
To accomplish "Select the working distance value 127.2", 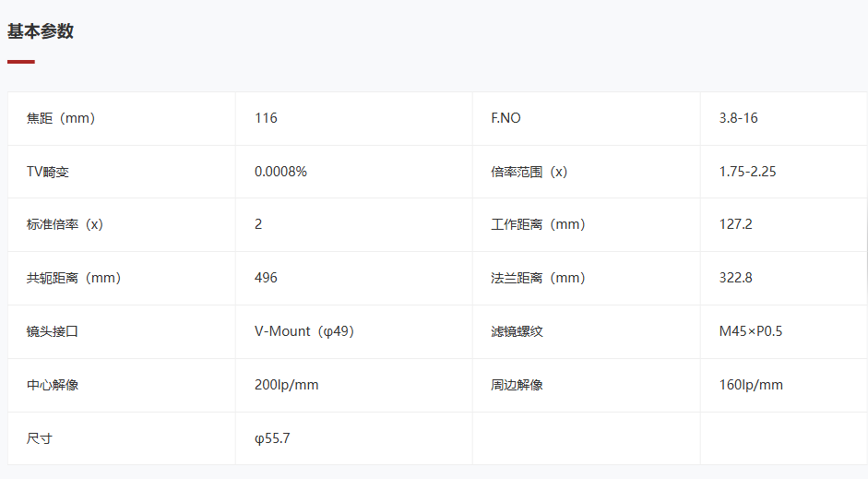I will coord(736,224).
